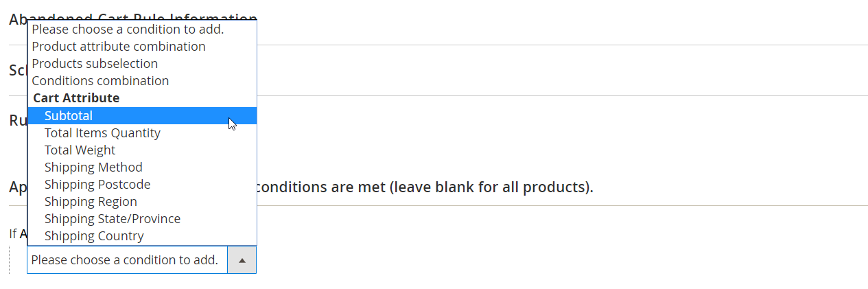This screenshot has width=868, height=289.
Task: Choose Shipping Postcode option
Action: click(x=97, y=185)
